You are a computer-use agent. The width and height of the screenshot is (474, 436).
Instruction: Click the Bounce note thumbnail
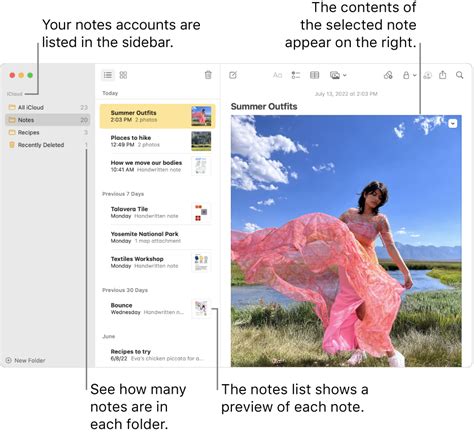[201, 309]
